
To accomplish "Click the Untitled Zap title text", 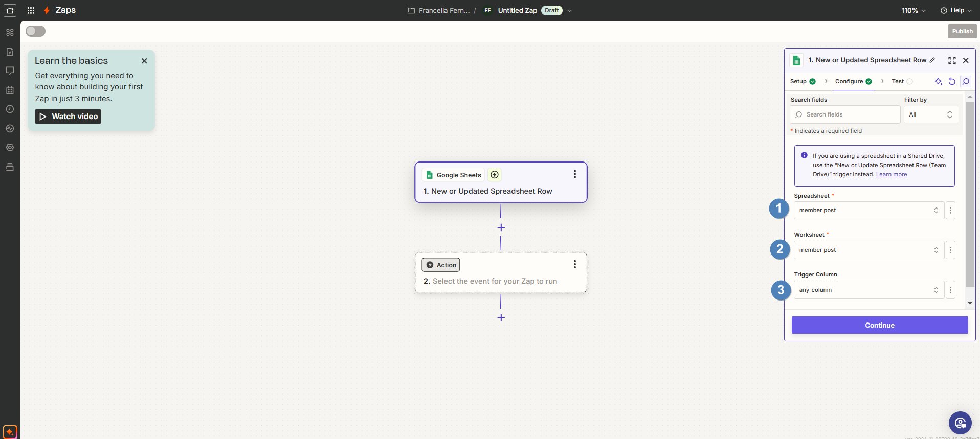I will pyautogui.click(x=518, y=10).
